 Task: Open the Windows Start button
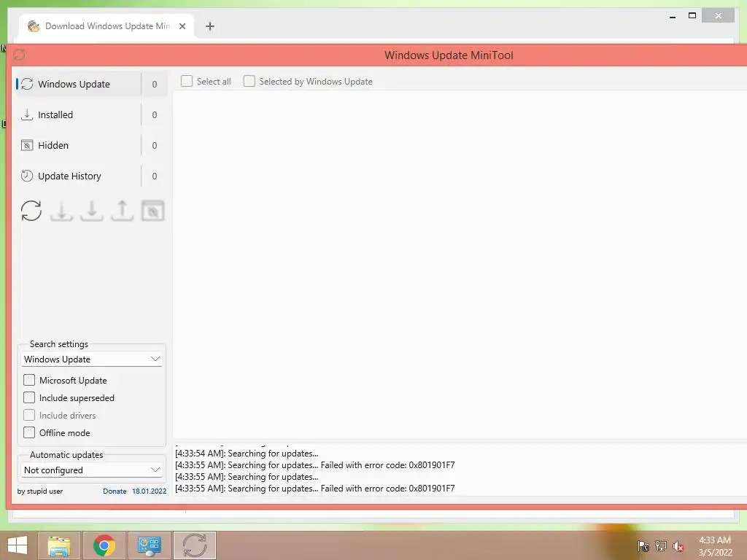[x=18, y=545]
